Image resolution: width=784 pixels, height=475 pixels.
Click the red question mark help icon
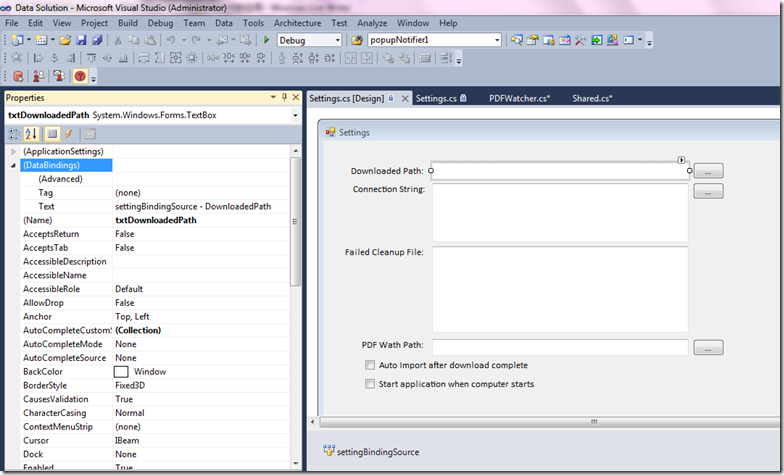[x=80, y=76]
